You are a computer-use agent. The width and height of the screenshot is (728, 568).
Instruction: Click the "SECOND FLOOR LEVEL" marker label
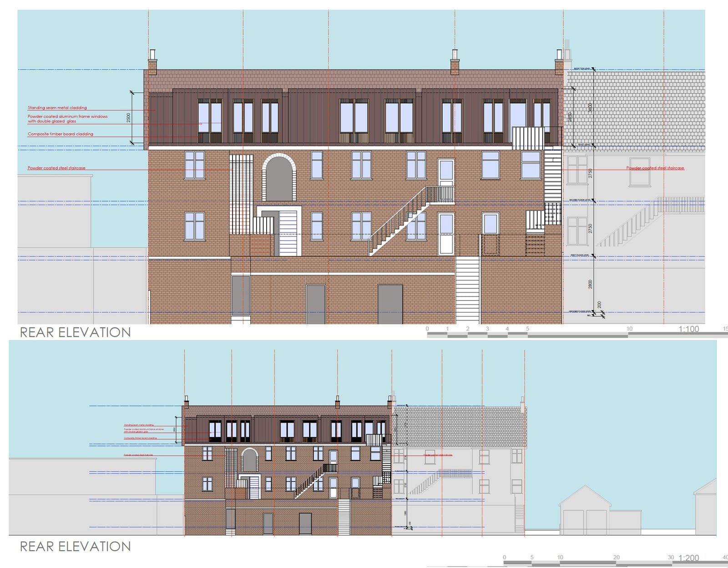580,200
